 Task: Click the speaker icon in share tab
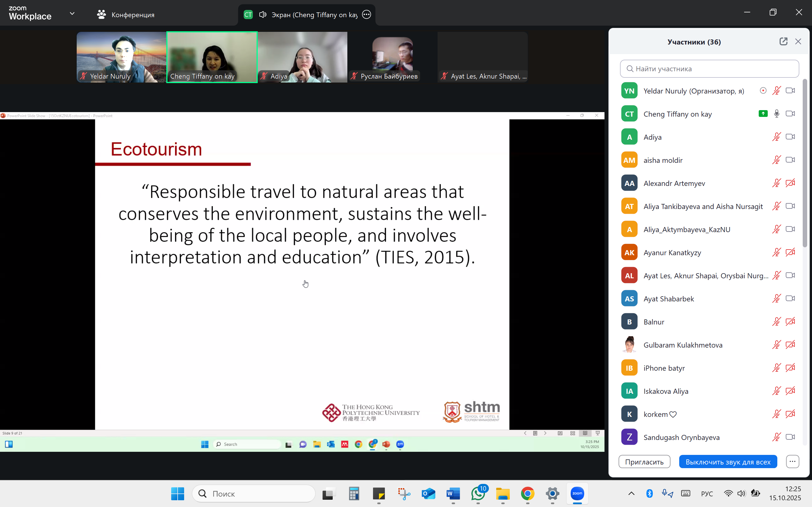click(263, 15)
